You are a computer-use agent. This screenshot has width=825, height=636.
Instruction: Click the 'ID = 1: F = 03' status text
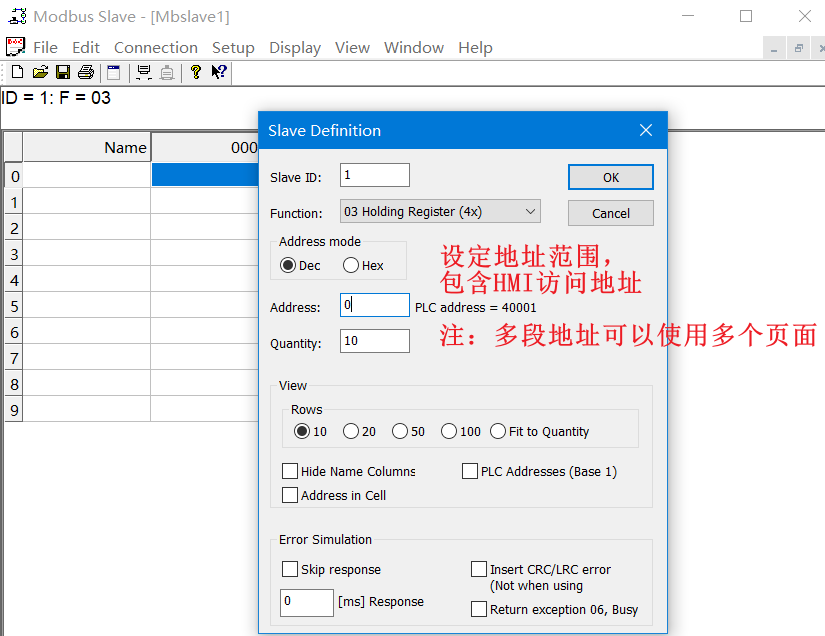[56, 98]
